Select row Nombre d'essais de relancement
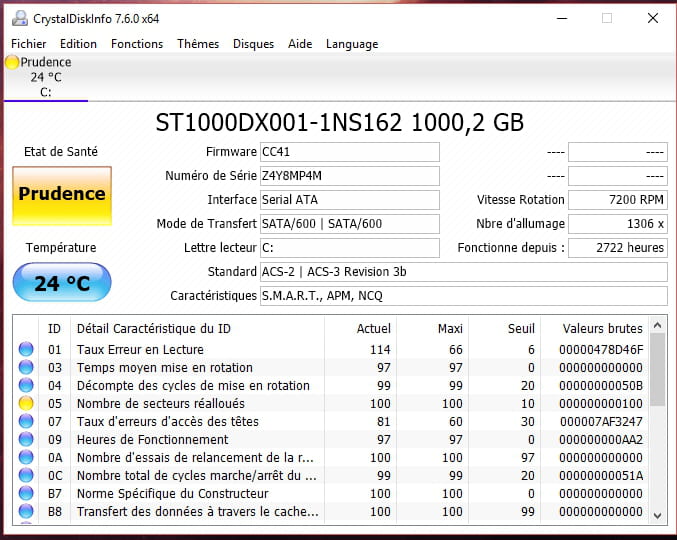This screenshot has width=677, height=540. click(331, 458)
